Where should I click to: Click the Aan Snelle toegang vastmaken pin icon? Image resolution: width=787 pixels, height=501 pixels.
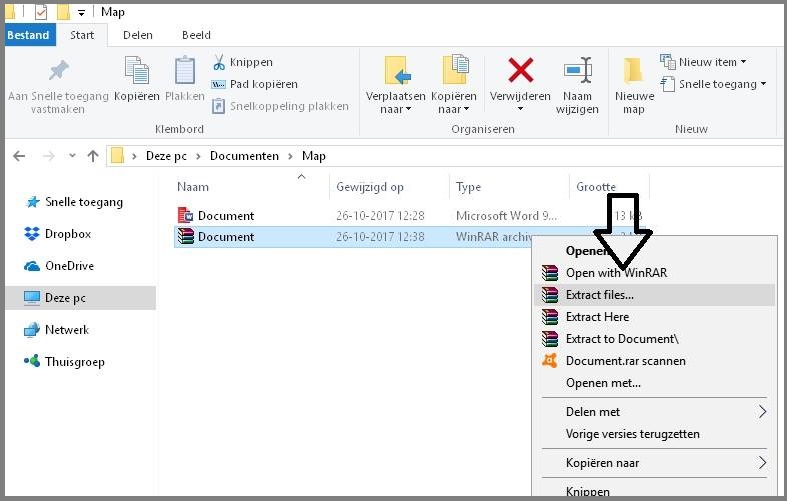pyautogui.click(x=58, y=70)
